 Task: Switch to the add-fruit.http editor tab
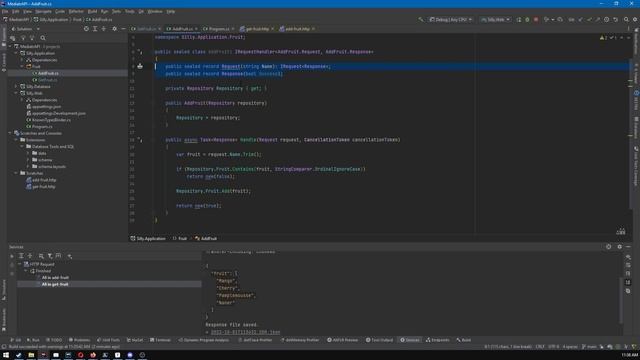[297, 29]
